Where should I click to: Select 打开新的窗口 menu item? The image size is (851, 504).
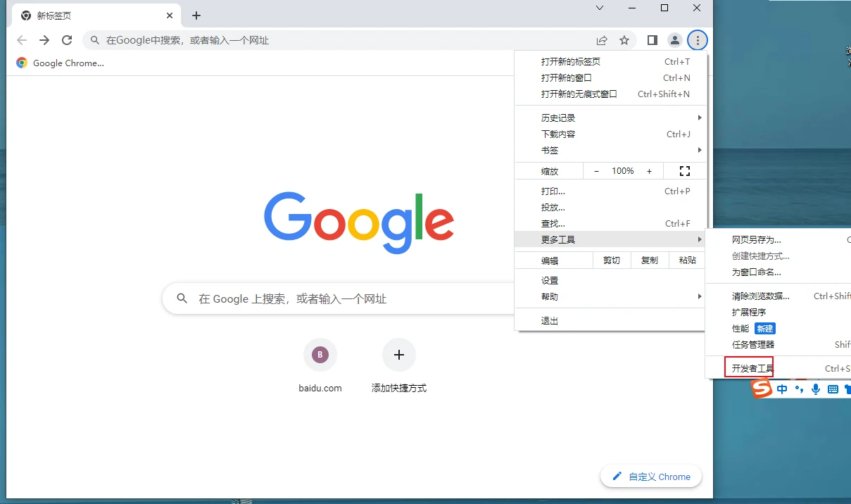pos(610,78)
